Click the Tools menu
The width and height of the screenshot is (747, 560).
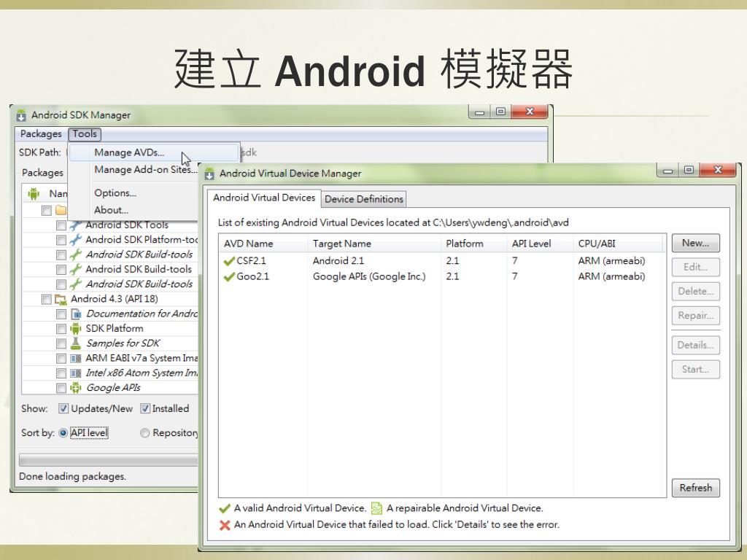tap(85, 134)
